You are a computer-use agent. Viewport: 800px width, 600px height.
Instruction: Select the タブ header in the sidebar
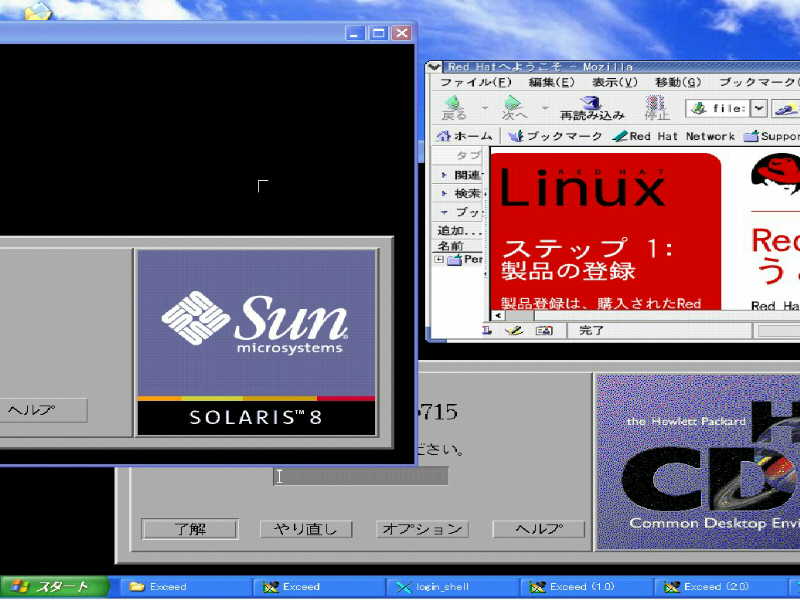pos(468,155)
